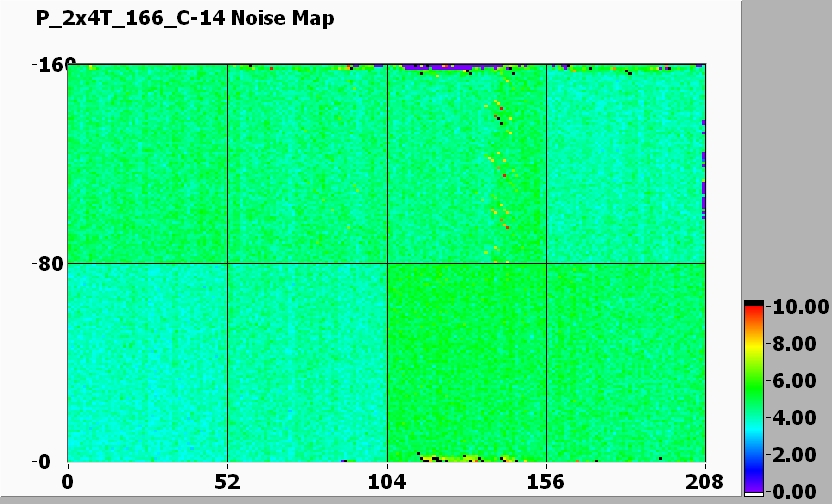
Task: Click the top-left chip cell in the map
Action: point(148,164)
